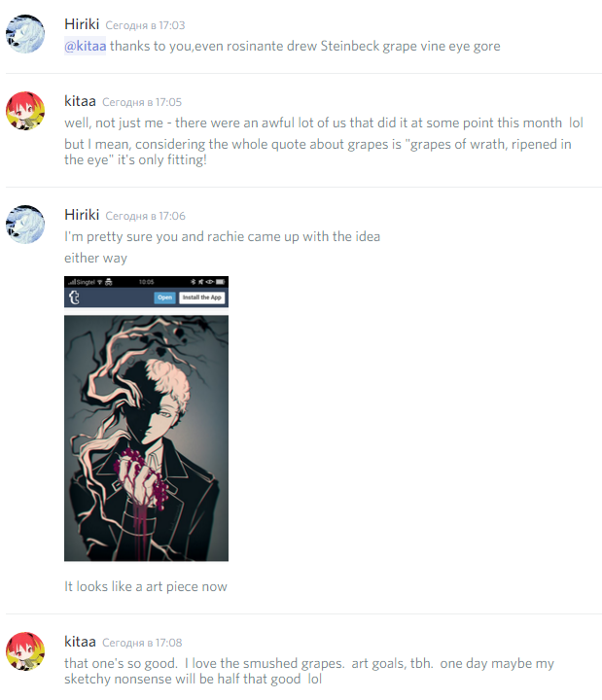
Task: Select the Singtel signal indicator in the embedded image
Action: 82,282
